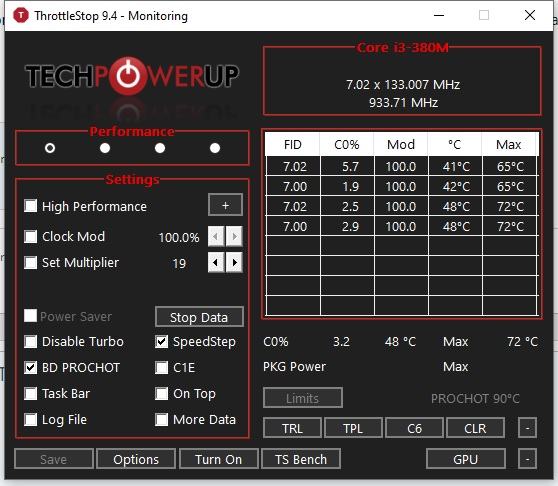The height and width of the screenshot is (486, 558).
Task: Click the Core i3-380M heading
Action: (x=402, y=48)
